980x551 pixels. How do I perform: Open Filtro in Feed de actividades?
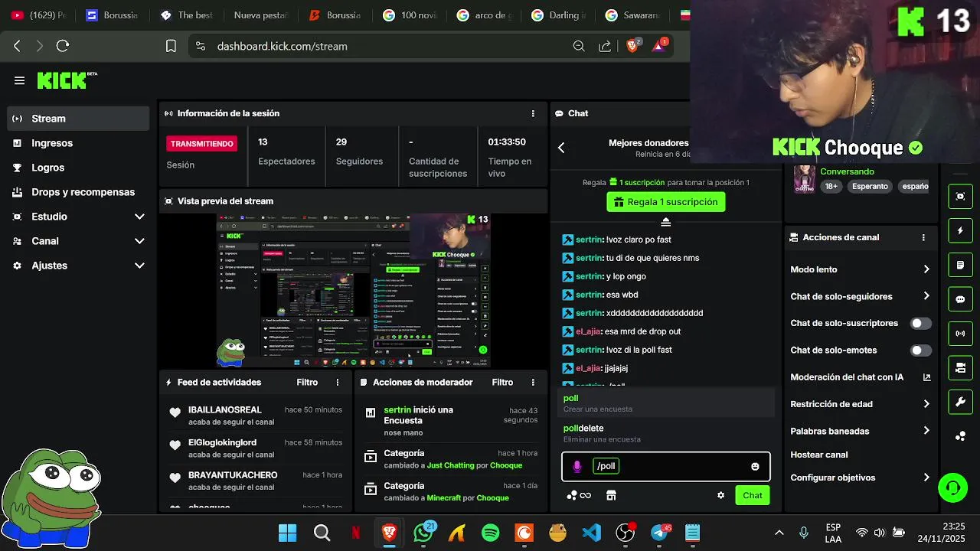click(307, 382)
